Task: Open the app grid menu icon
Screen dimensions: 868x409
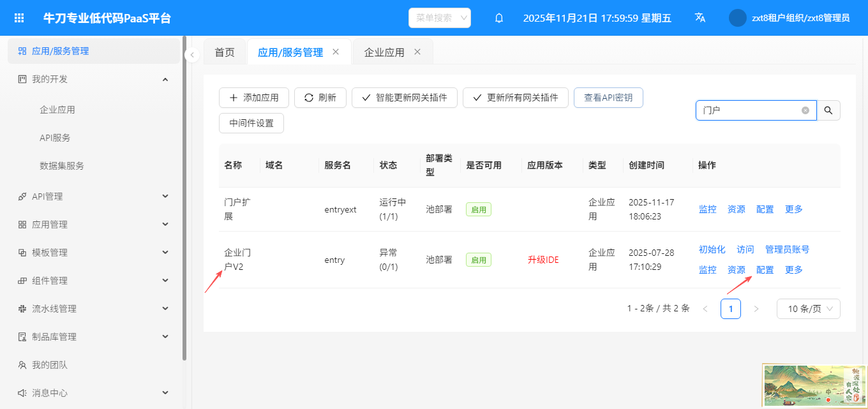Action: (x=19, y=18)
